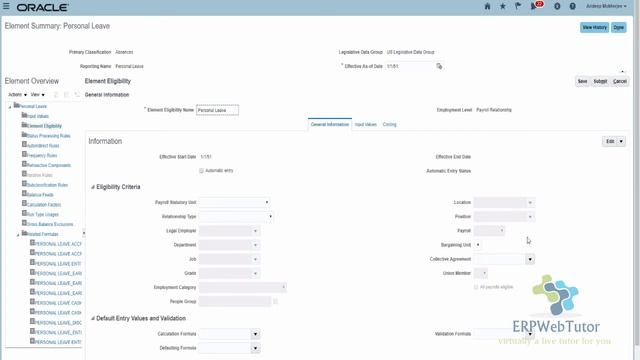Select Run Type Usages tree node

click(40, 214)
